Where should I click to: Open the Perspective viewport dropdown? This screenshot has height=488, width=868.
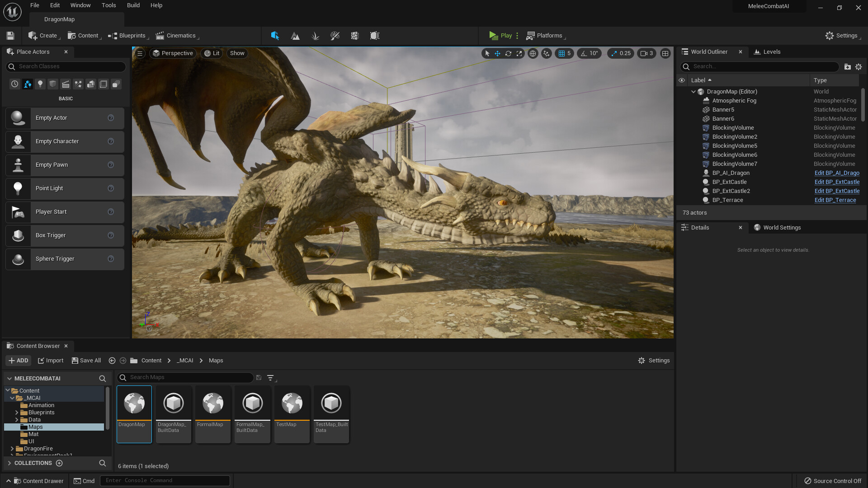coord(172,53)
